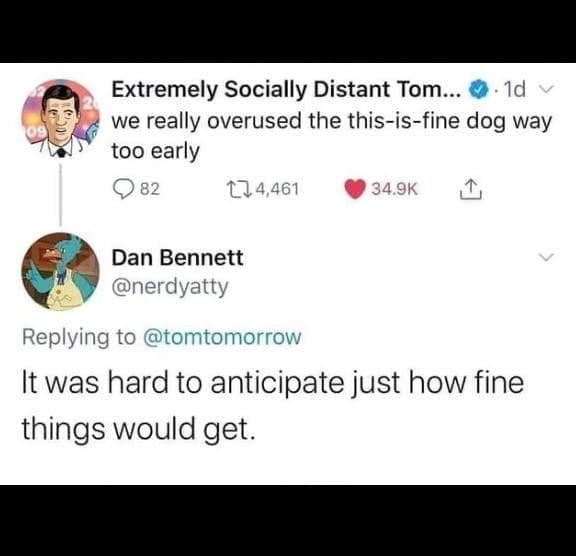The width and height of the screenshot is (576, 556).
Task: View the 34.9K likes count
Action: click(x=395, y=189)
